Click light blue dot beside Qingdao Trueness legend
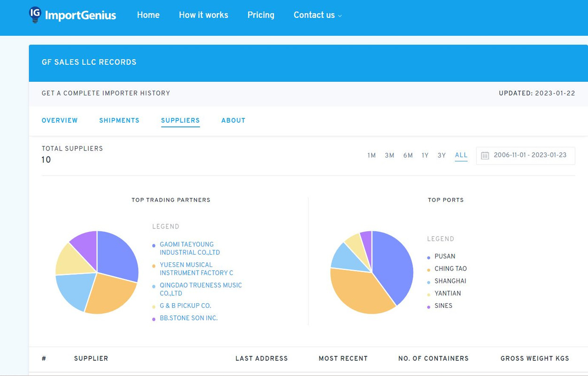Image resolution: width=588 pixels, height=376 pixels. (x=154, y=287)
